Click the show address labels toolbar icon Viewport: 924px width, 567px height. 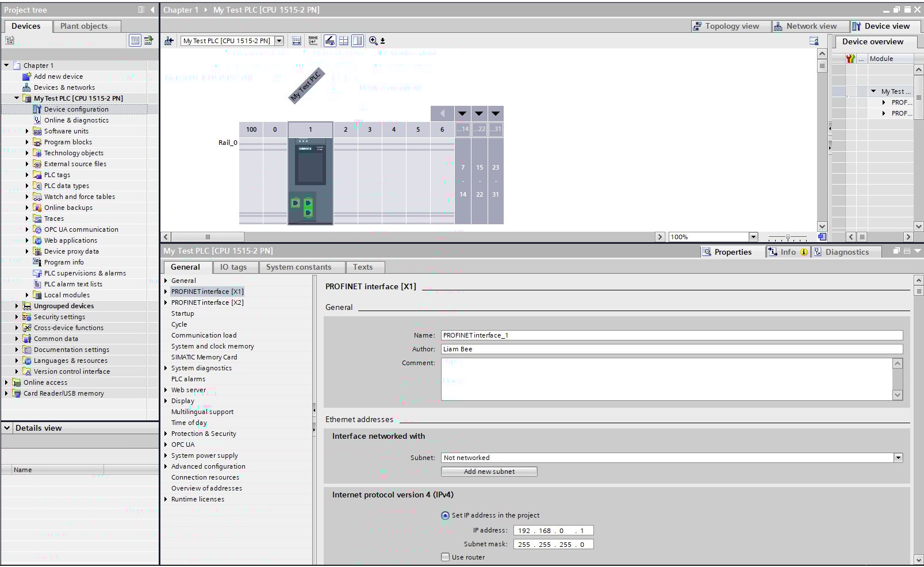(296, 41)
